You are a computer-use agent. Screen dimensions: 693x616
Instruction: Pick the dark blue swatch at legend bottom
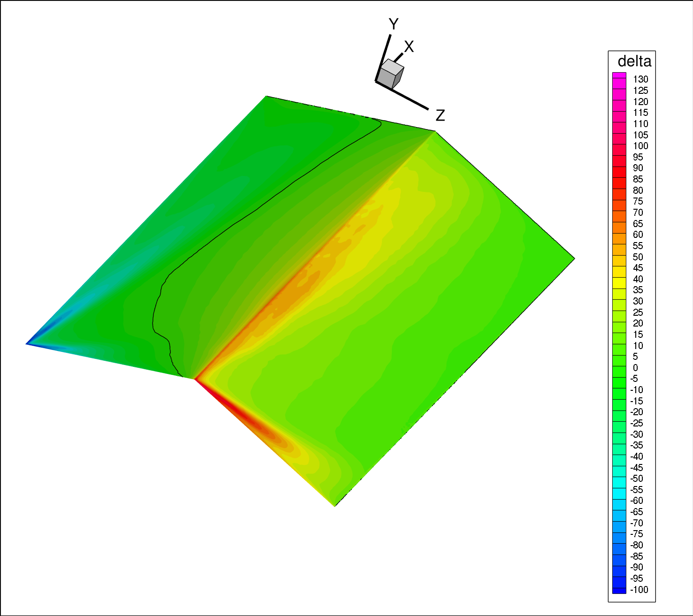tap(619, 590)
